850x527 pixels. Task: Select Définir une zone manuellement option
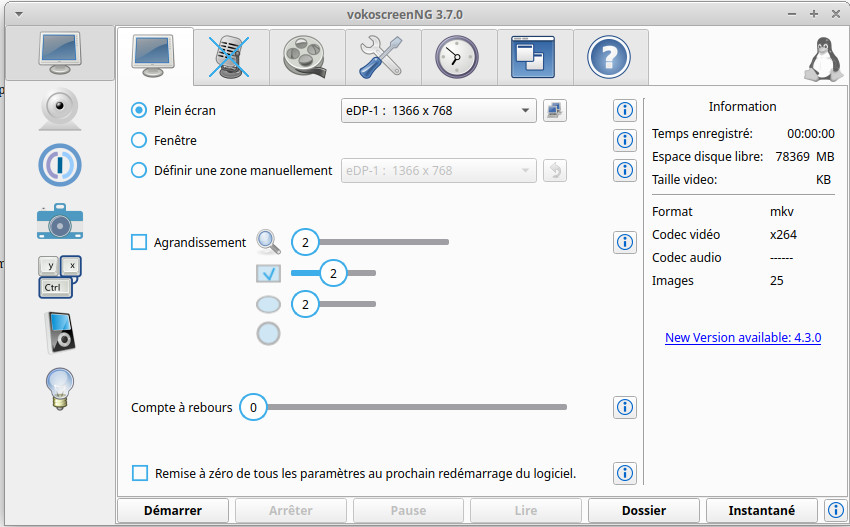point(139,171)
